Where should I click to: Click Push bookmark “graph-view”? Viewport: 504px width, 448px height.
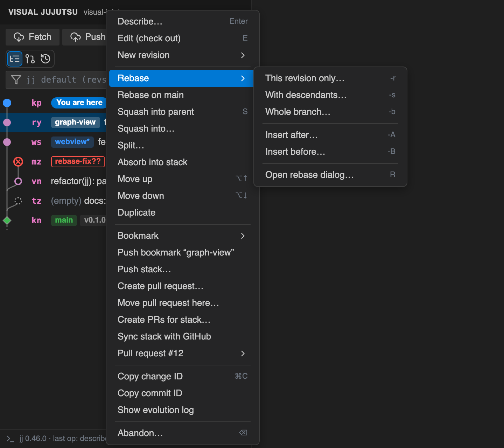click(x=182, y=253)
